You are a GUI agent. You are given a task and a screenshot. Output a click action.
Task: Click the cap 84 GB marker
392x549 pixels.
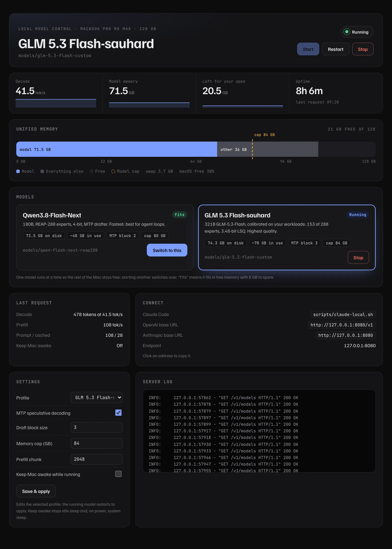(x=264, y=135)
